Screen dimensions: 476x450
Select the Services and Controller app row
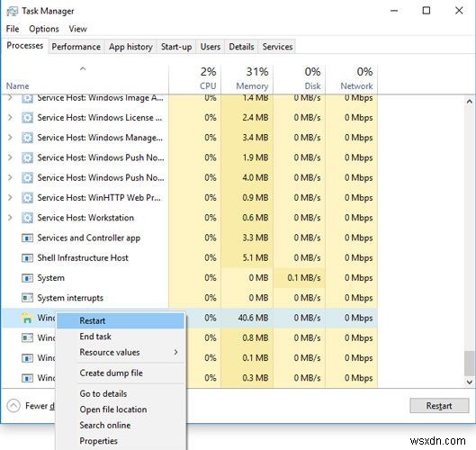[x=190, y=238]
